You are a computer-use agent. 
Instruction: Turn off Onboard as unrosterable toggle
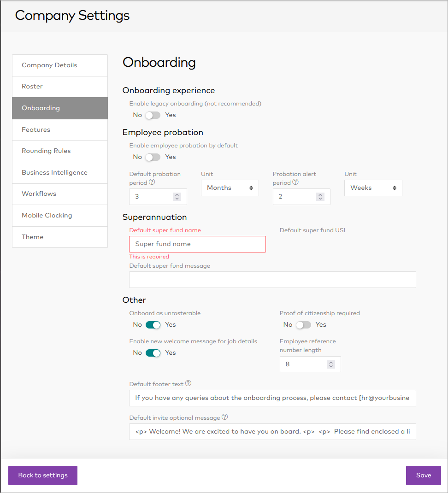[x=153, y=325]
